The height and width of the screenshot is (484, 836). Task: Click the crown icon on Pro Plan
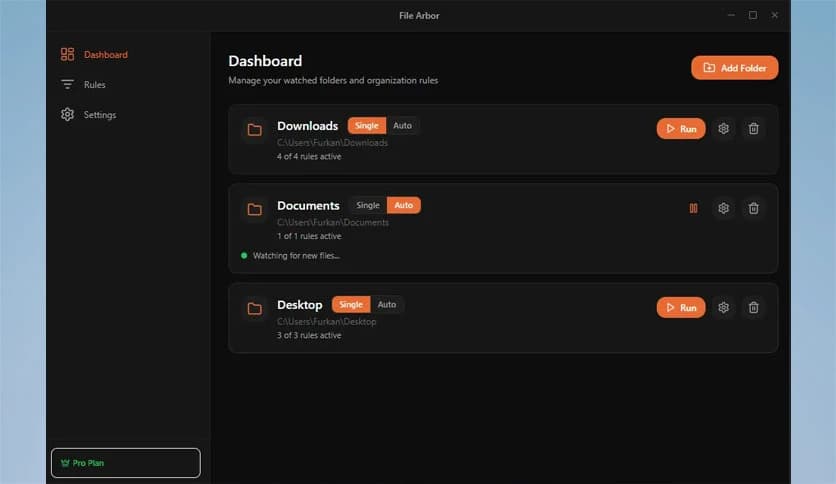65,463
